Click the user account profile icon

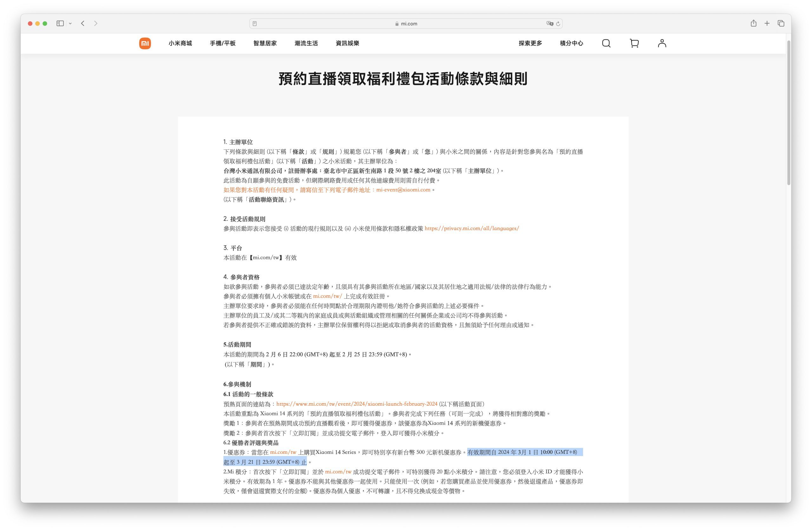coord(662,43)
